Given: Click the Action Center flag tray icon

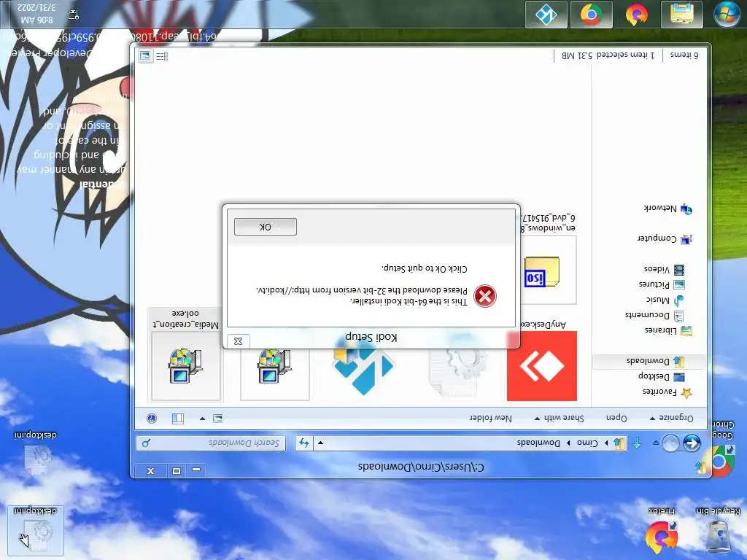Looking at the screenshot, I should coord(74,15).
